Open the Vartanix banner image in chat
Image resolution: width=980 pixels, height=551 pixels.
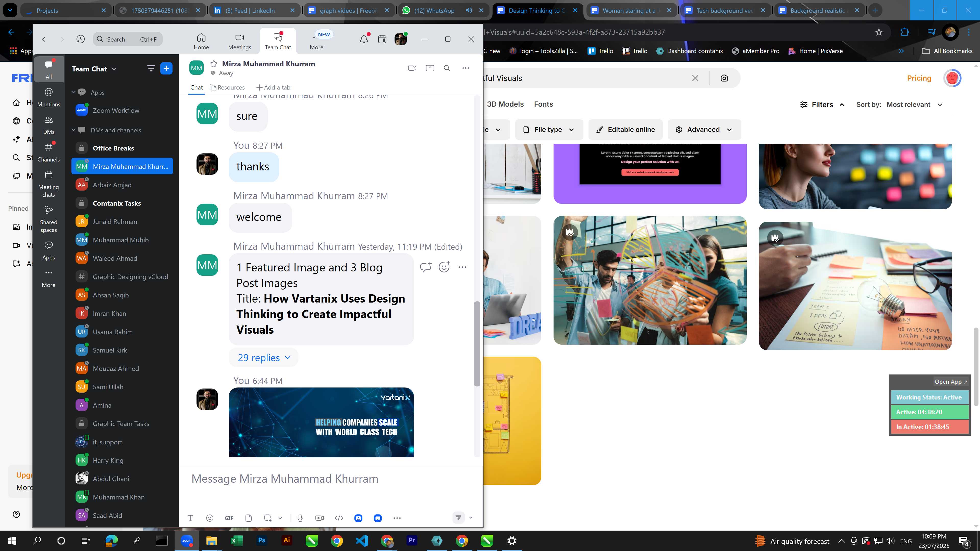(321, 422)
